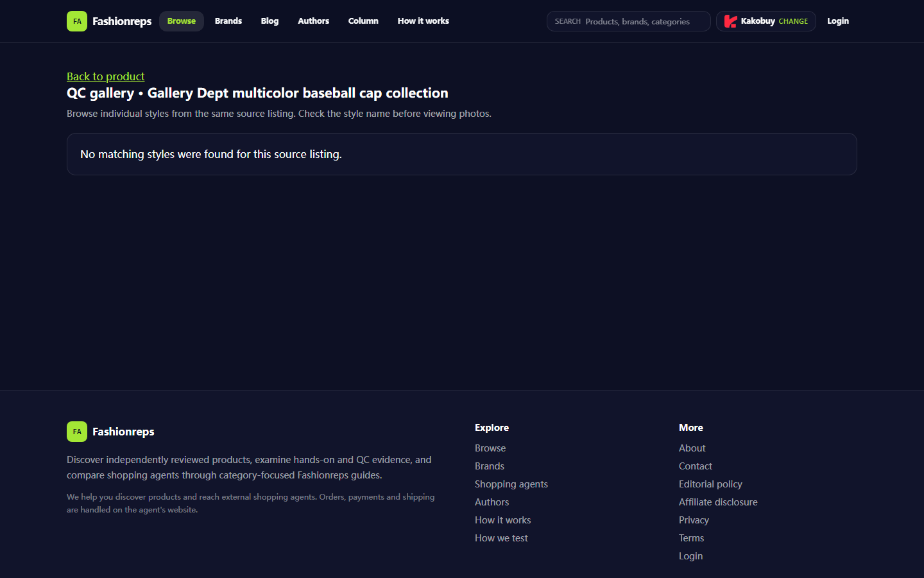
Task: Focus the product search field
Action: click(x=629, y=21)
